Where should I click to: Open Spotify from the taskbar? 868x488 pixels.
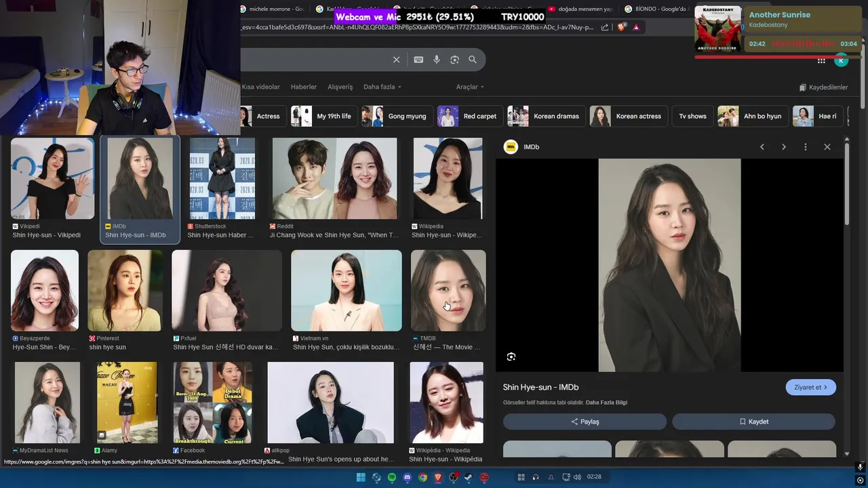pyautogui.click(x=392, y=477)
